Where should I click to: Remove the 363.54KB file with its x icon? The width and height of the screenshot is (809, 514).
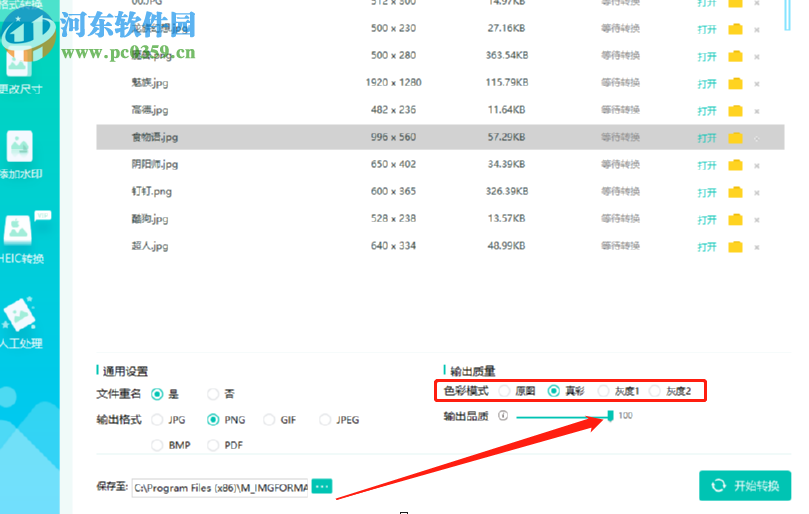point(757,57)
